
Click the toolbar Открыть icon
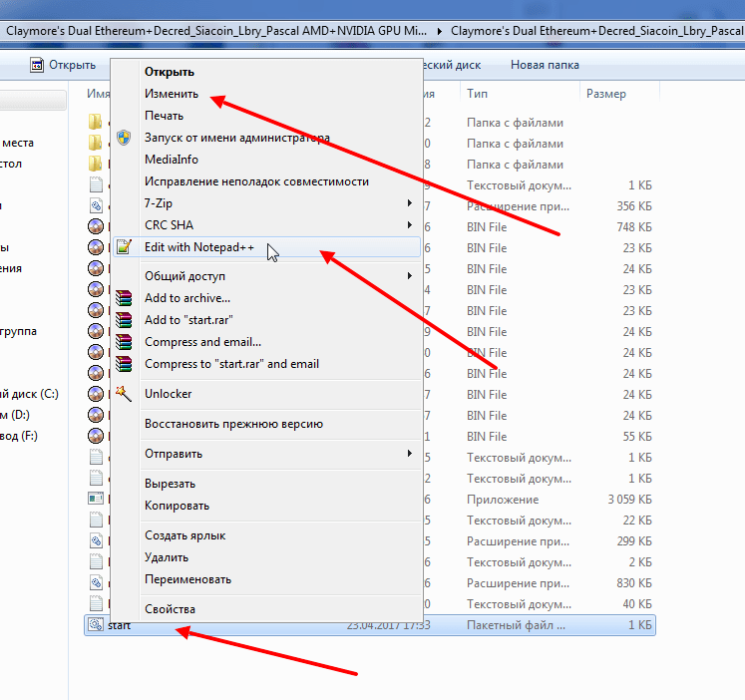pos(37,65)
